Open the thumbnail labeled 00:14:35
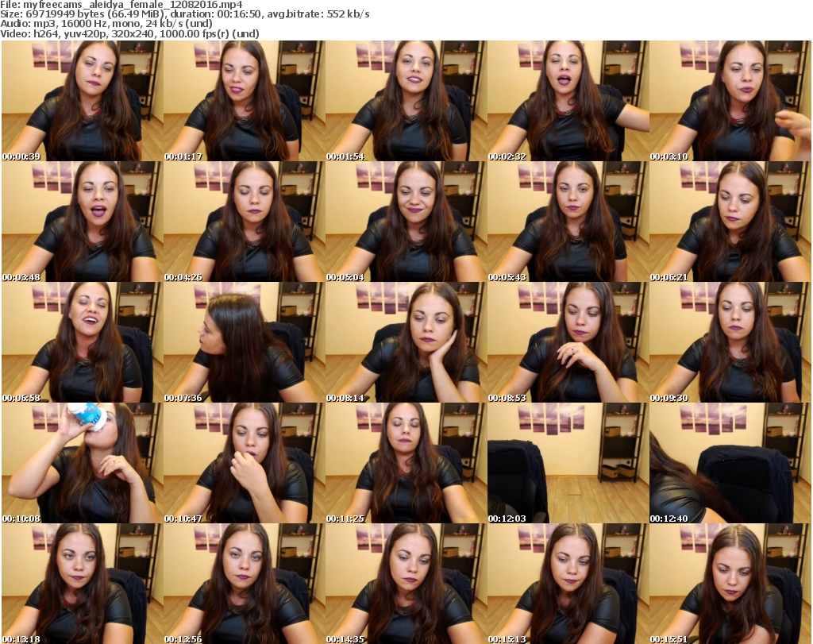This screenshot has width=813, height=644. [x=406, y=584]
